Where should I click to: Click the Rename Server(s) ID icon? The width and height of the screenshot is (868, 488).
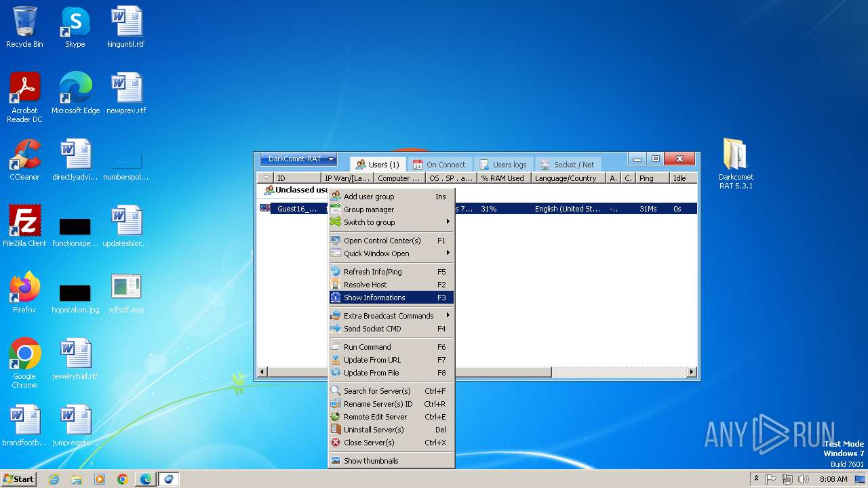(x=335, y=404)
